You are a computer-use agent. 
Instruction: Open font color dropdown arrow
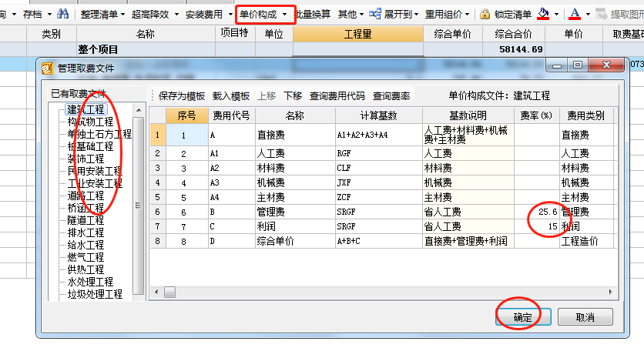(588, 15)
